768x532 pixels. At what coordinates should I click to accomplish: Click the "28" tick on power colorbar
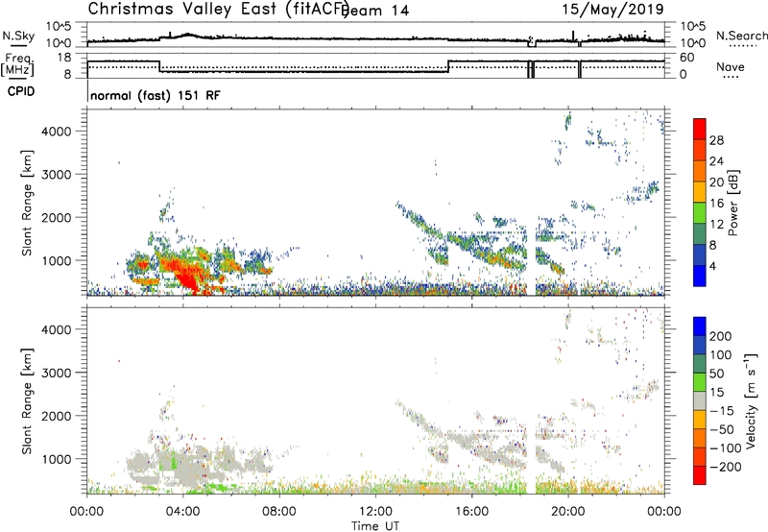716,140
